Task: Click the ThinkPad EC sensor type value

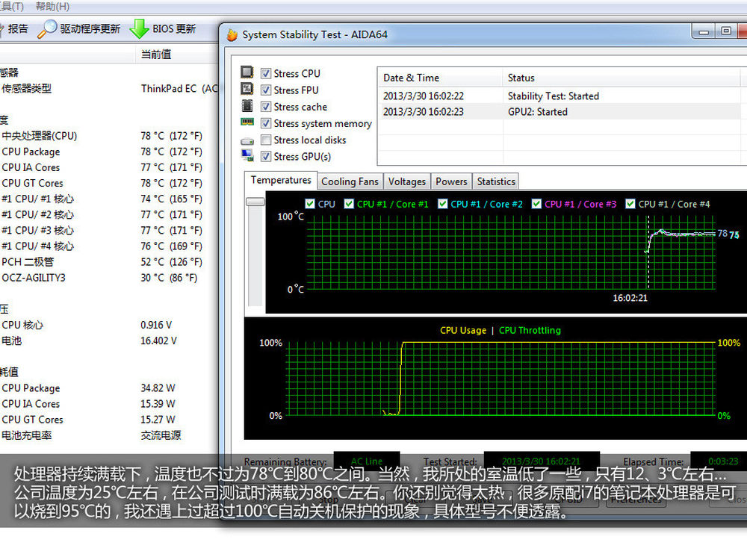Action: tap(179, 89)
